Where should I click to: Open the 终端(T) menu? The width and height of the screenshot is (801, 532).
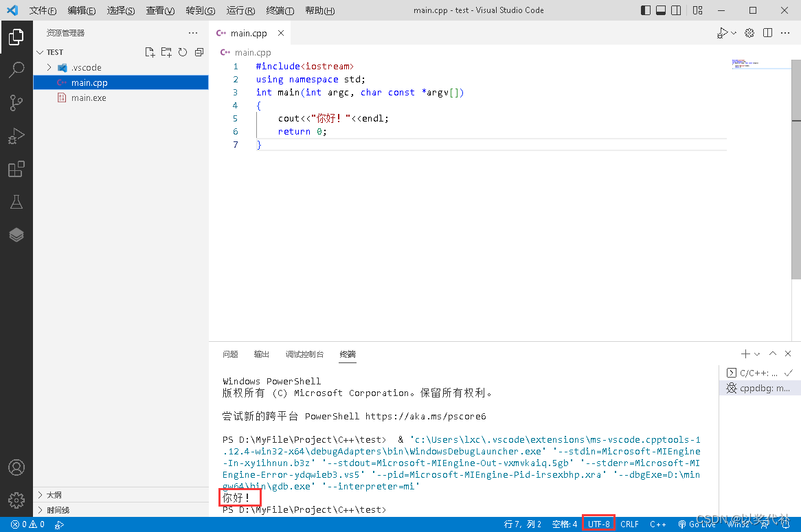[x=280, y=10]
